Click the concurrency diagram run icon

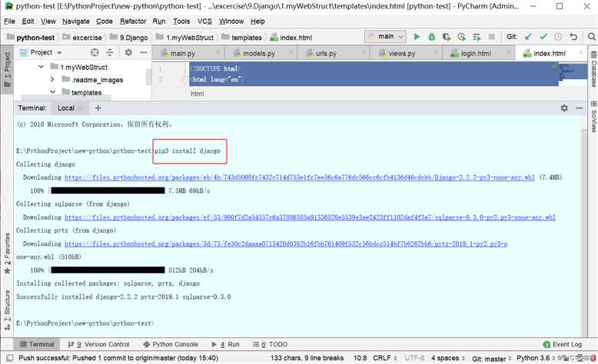pyautogui.click(x=477, y=37)
